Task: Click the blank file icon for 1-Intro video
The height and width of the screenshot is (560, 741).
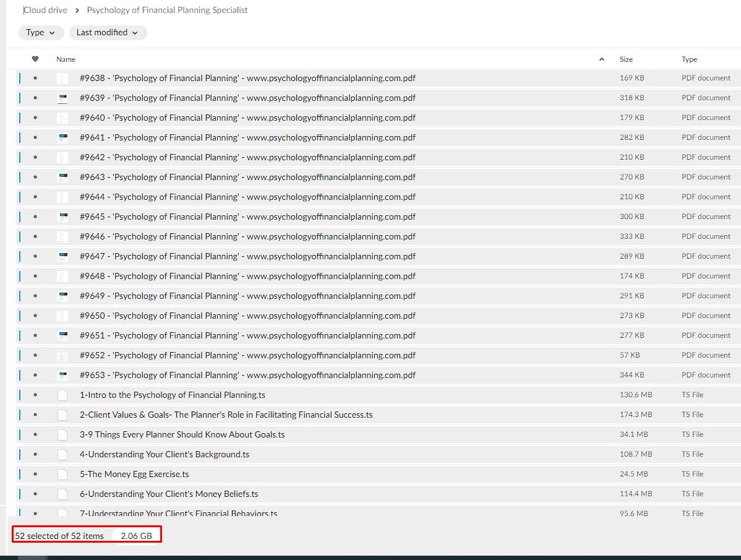Action: 62,395
